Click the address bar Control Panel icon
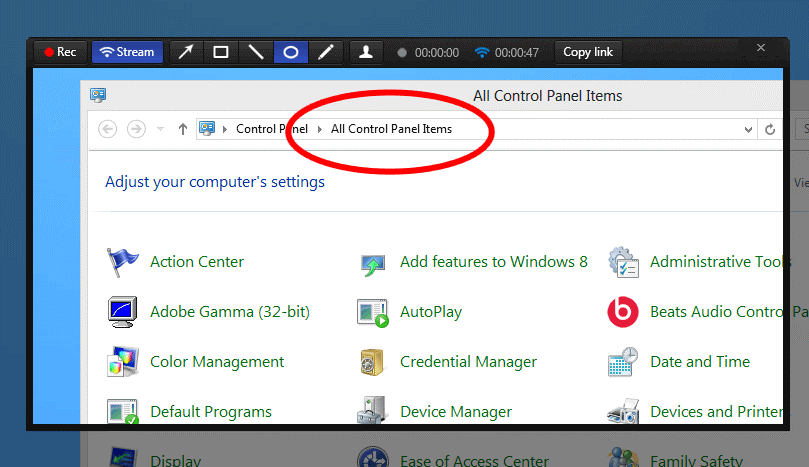This screenshot has width=809, height=467. 207,128
